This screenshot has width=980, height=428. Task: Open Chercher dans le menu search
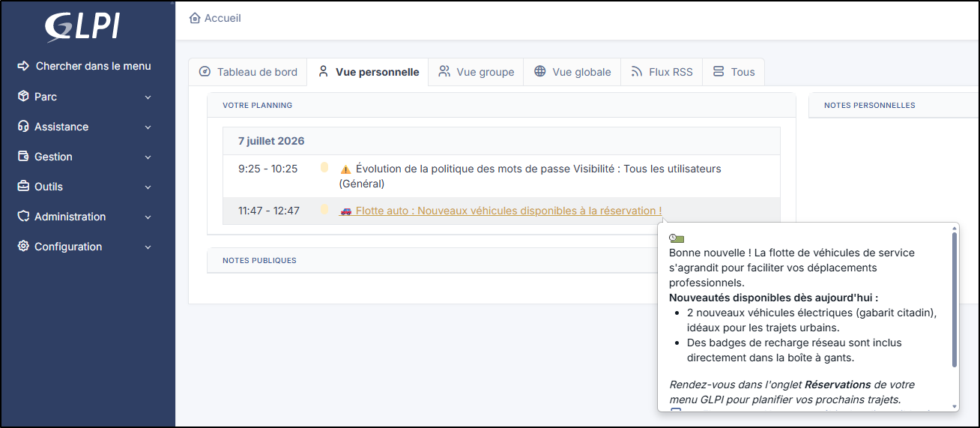tap(85, 66)
